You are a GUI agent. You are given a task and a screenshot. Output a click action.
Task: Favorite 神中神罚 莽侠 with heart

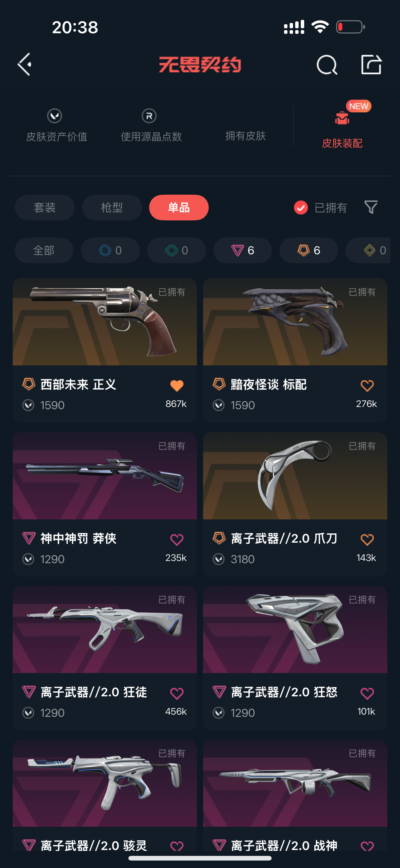tap(176, 540)
